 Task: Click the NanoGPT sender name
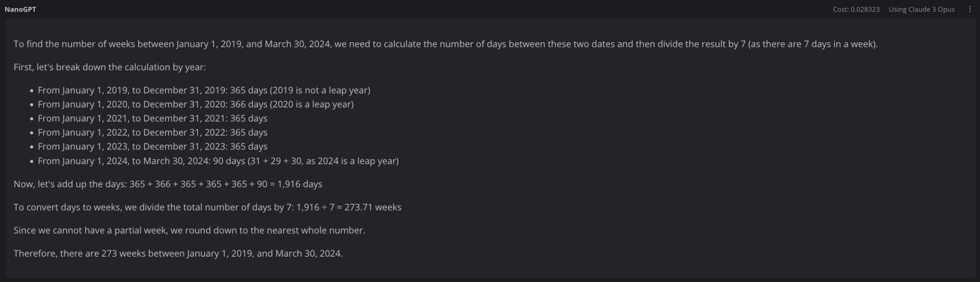click(20, 9)
